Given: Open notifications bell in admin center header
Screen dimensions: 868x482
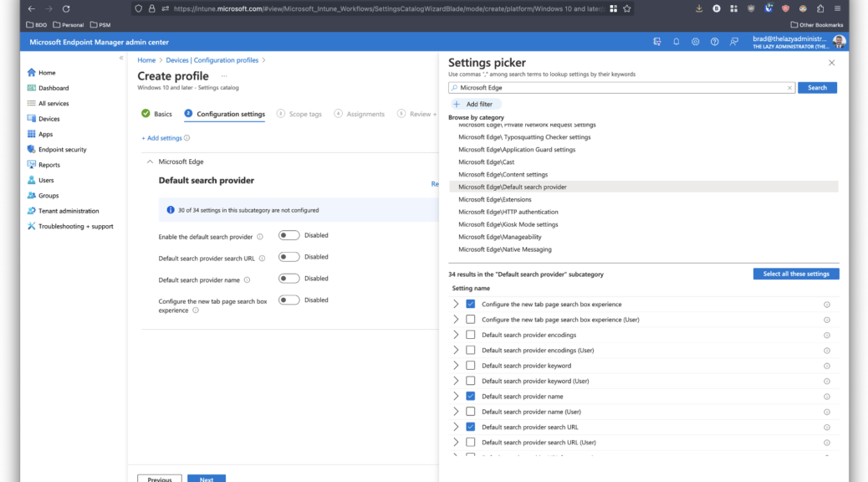Looking at the screenshot, I should click(676, 42).
